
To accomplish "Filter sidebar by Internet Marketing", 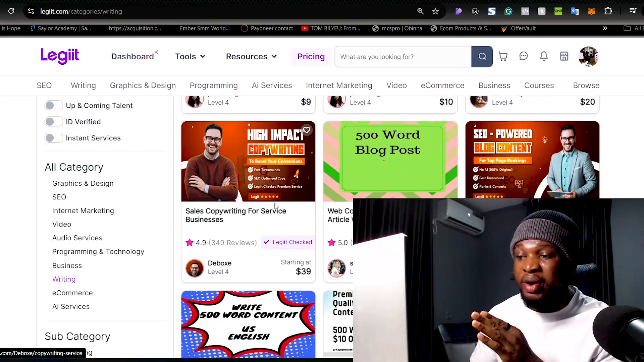I will [83, 210].
